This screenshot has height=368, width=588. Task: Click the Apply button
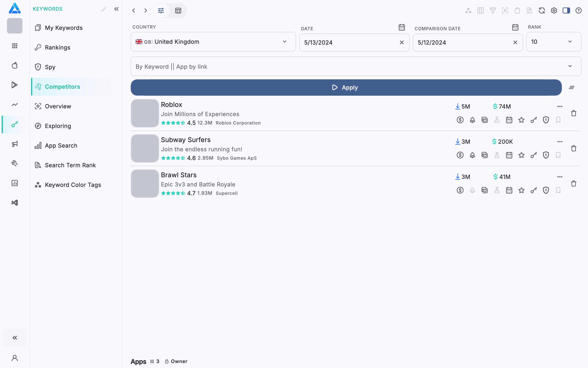346,87
